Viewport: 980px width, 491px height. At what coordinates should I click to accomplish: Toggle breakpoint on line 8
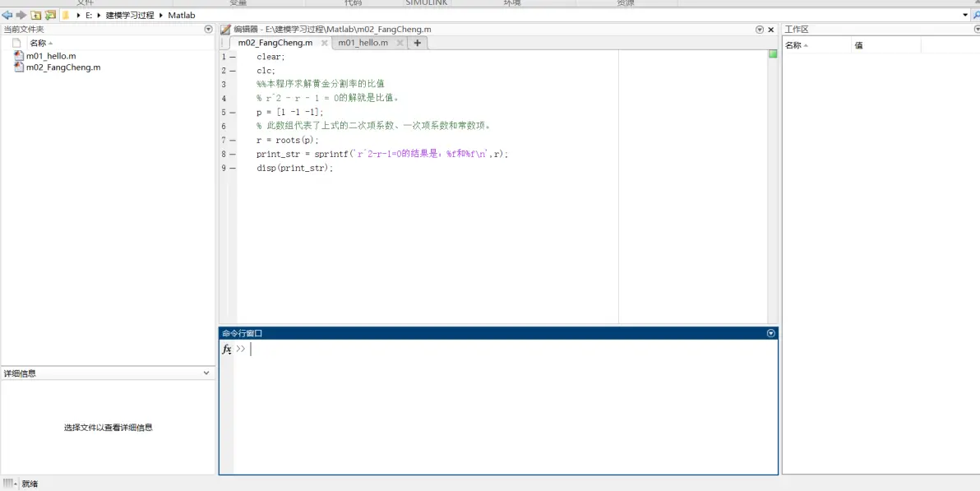pyautogui.click(x=233, y=154)
